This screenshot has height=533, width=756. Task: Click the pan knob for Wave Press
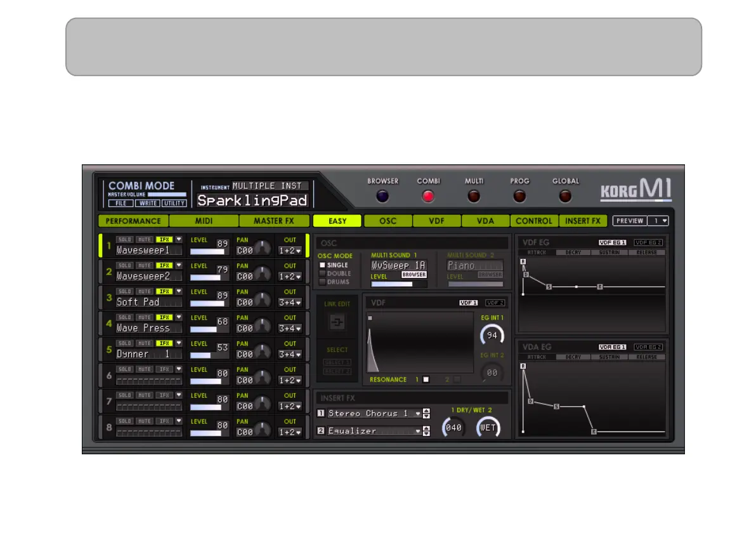click(263, 326)
